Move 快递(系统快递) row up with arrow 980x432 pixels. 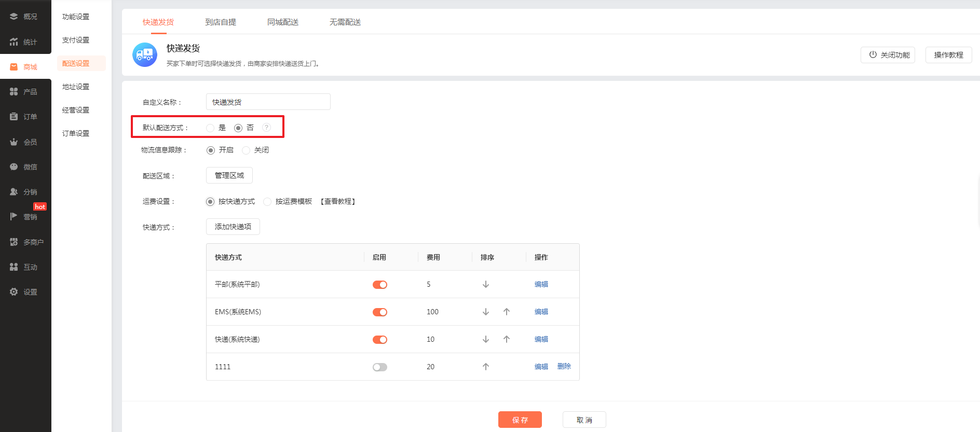point(507,339)
